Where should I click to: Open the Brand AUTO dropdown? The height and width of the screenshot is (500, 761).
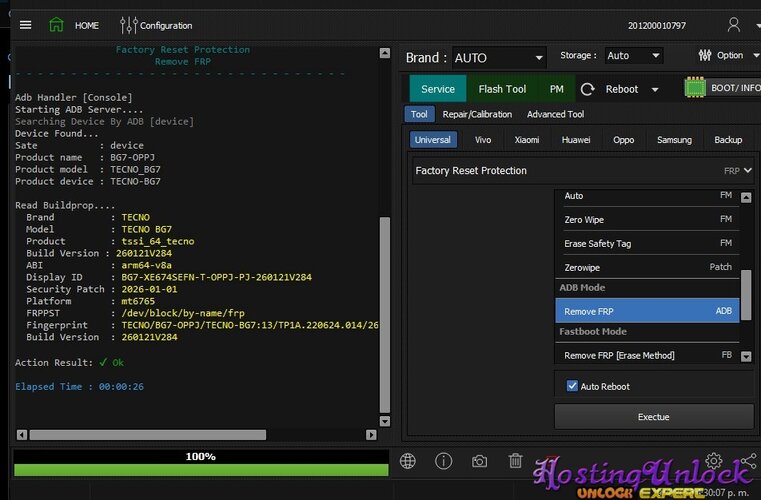click(x=499, y=57)
